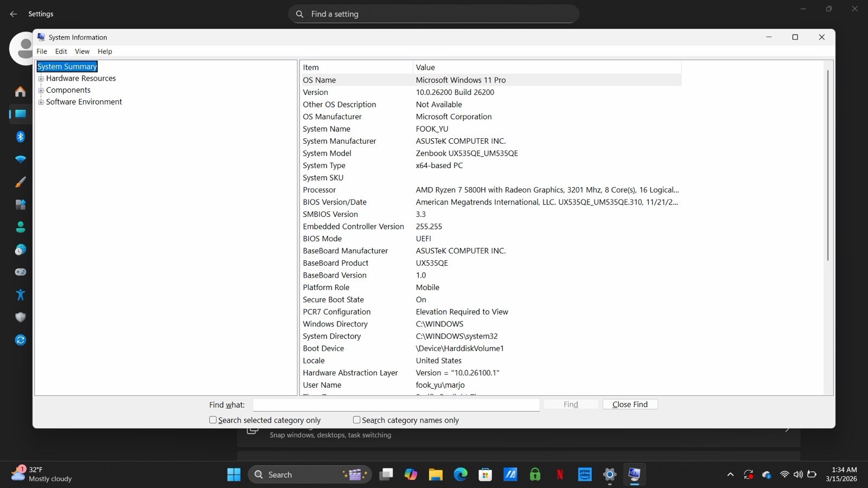Click the Close Find button
868x488 pixels.
(x=630, y=404)
